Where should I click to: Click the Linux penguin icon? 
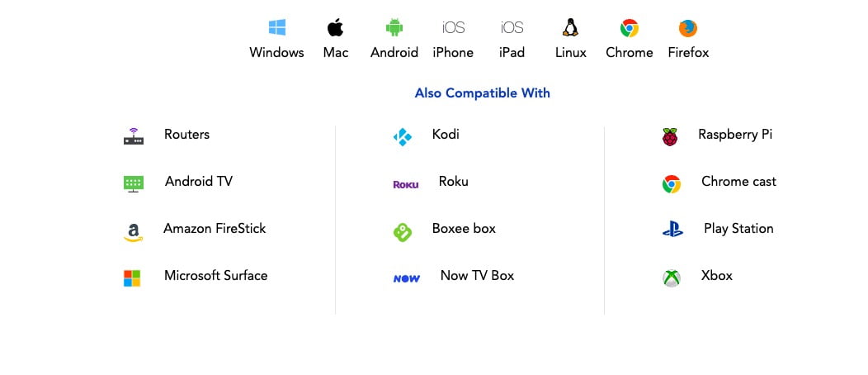click(x=570, y=28)
